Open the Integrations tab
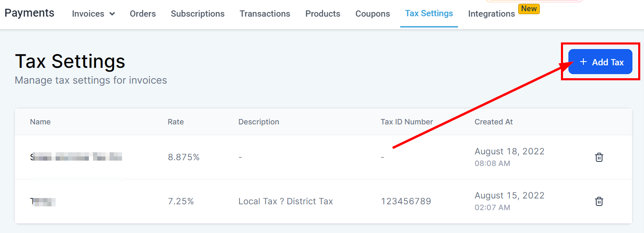The image size is (644, 233). point(491,14)
